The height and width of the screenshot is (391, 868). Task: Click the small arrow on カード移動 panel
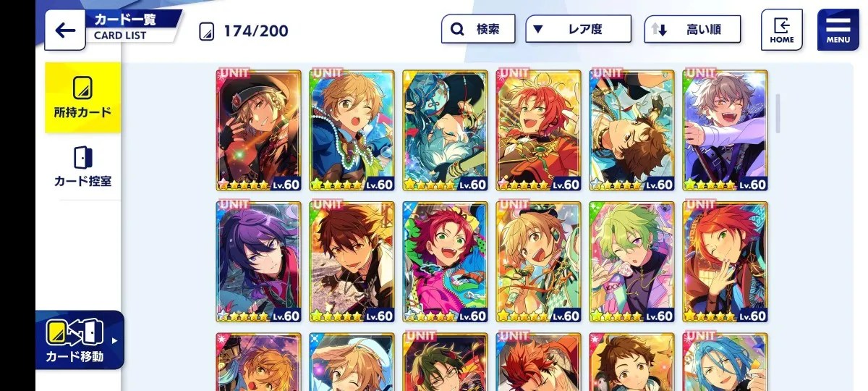click(114, 340)
